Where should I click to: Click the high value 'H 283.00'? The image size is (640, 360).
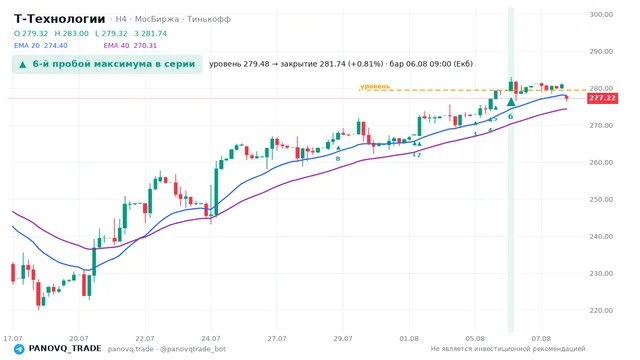71,33
